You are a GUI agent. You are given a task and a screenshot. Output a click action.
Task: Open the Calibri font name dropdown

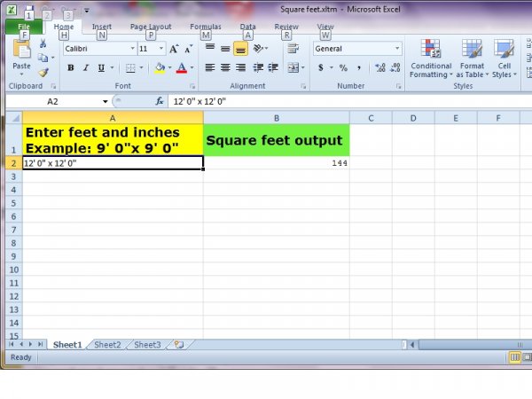click(133, 49)
